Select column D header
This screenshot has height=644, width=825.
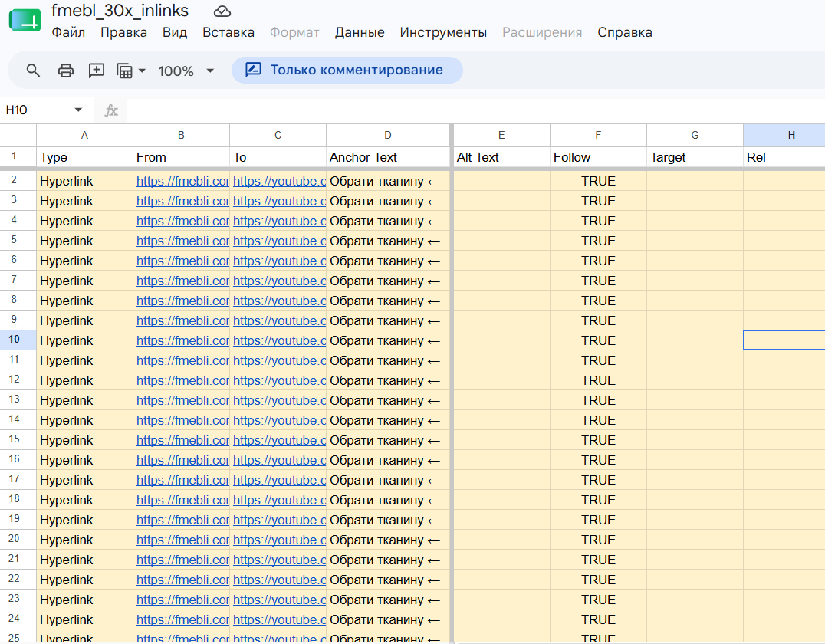[x=388, y=135]
